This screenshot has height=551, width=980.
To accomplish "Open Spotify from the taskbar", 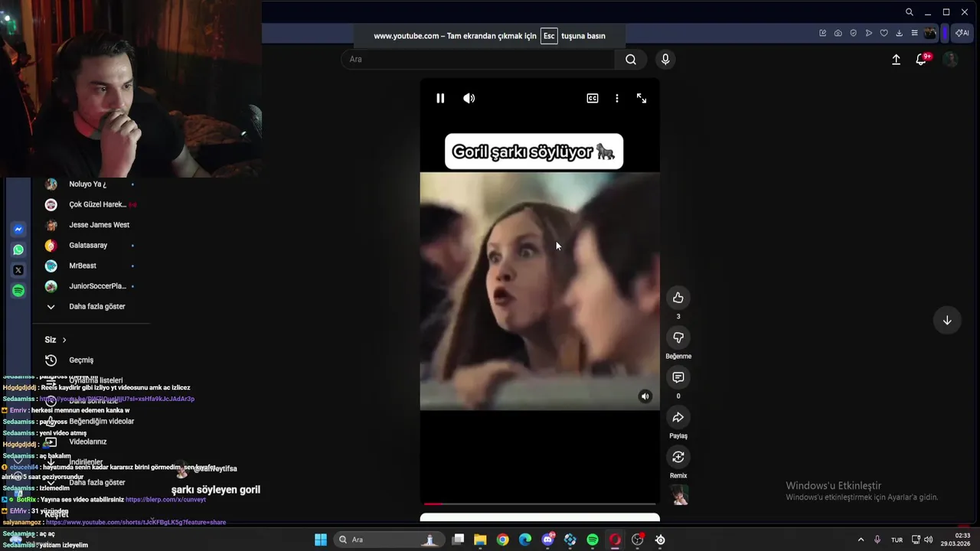I will coord(593,540).
